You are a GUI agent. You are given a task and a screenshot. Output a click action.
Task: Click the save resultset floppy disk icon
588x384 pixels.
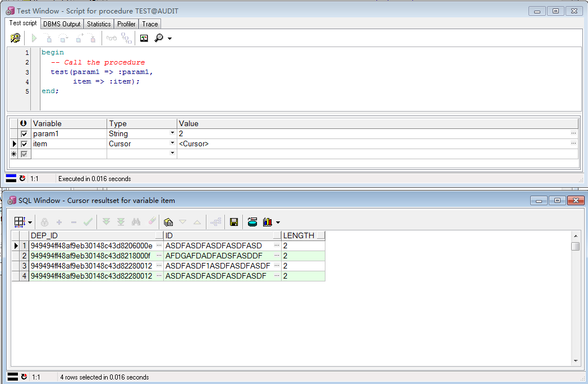[x=234, y=222]
